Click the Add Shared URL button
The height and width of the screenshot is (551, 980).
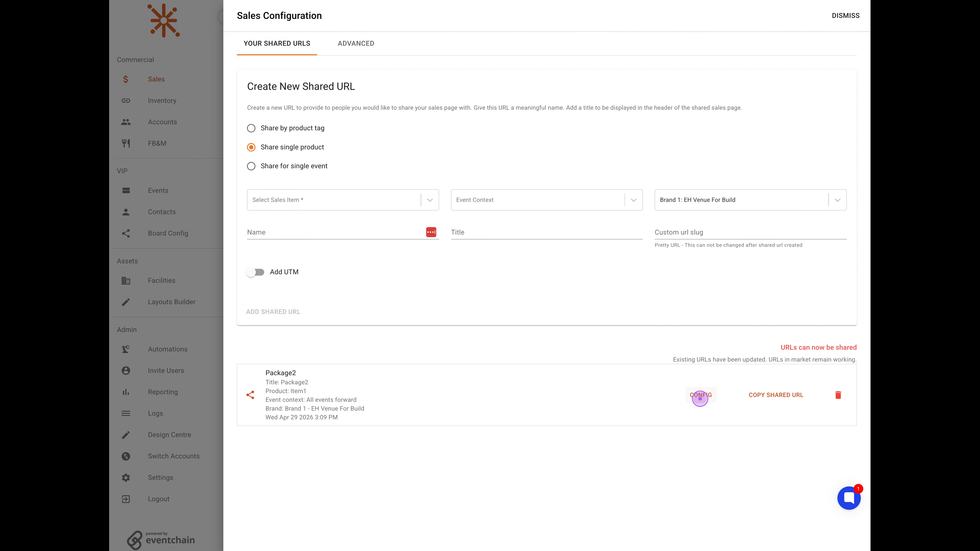pyautogui.click(x=273, y=312)
